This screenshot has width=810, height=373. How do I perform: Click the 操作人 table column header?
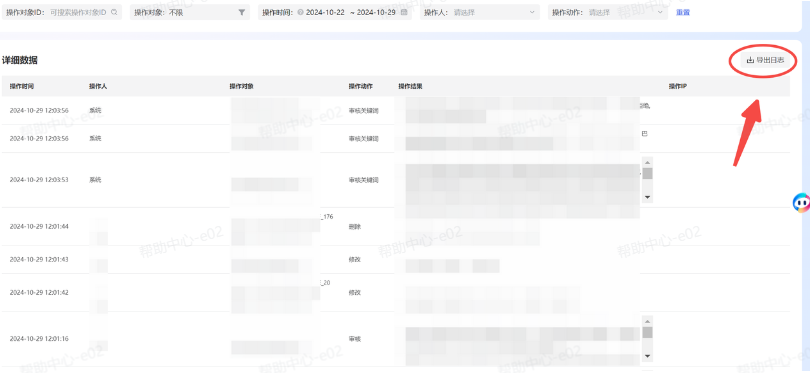98,86
